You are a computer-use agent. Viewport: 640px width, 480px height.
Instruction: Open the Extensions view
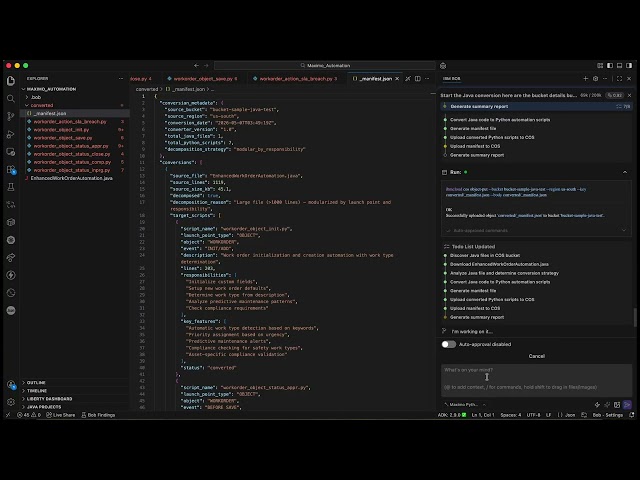11,169
